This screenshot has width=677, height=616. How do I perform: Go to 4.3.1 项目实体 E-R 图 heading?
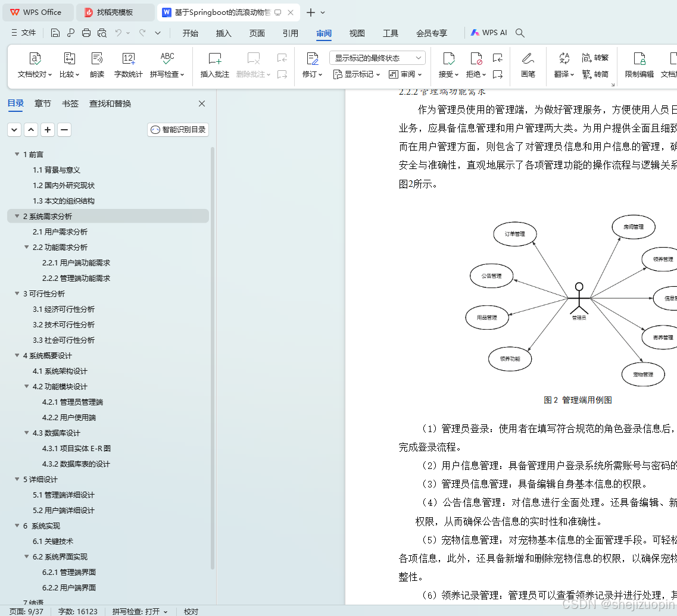click(76, 449)
